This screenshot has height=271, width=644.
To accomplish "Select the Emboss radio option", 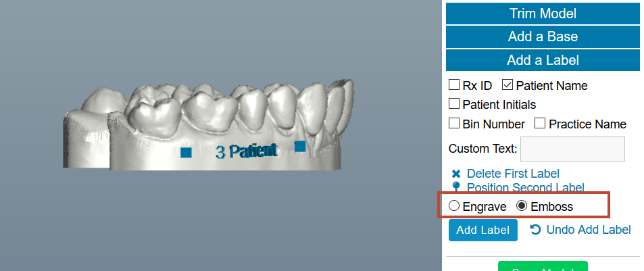I will 522,205.
